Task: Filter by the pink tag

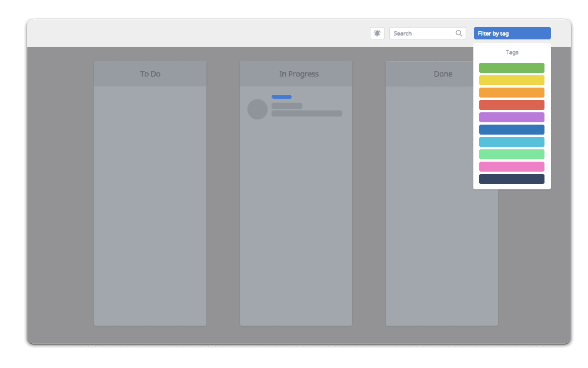Action: click(512, 167)
